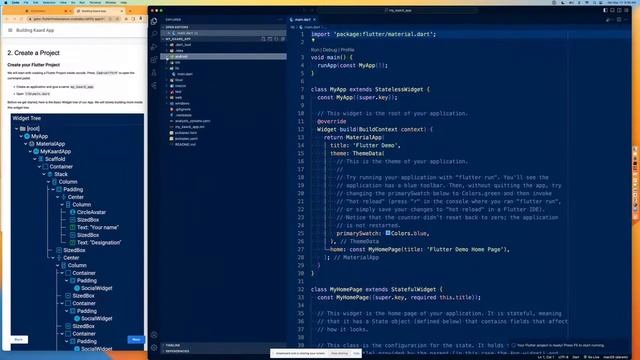
Task: Expand the TIMELINE section
Action: pos(223,345)
